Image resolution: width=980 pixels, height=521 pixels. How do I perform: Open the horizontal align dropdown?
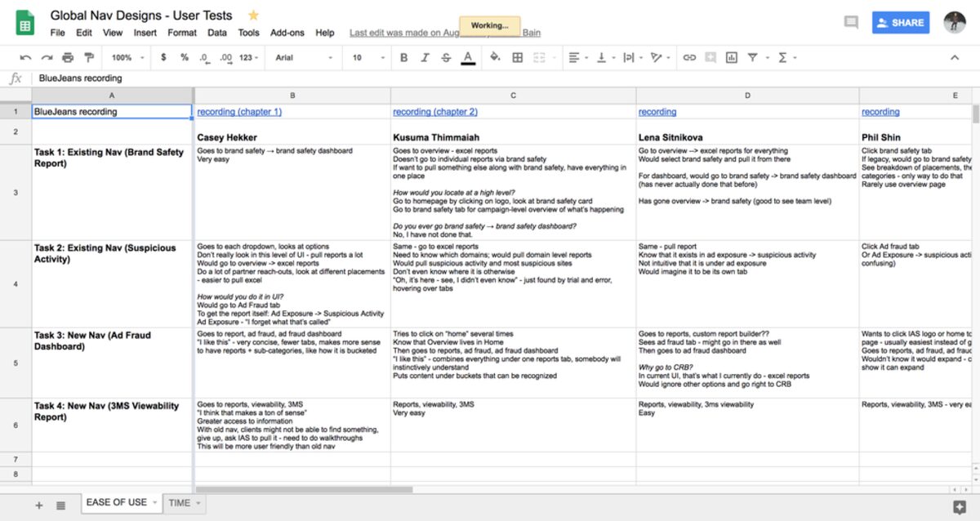point(578,58)
